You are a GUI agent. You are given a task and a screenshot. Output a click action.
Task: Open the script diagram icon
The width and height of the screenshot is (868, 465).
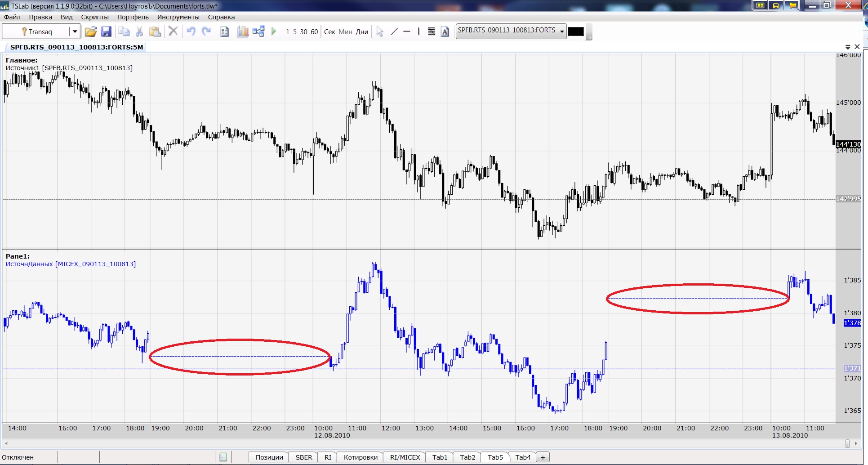tap(258, 31)
